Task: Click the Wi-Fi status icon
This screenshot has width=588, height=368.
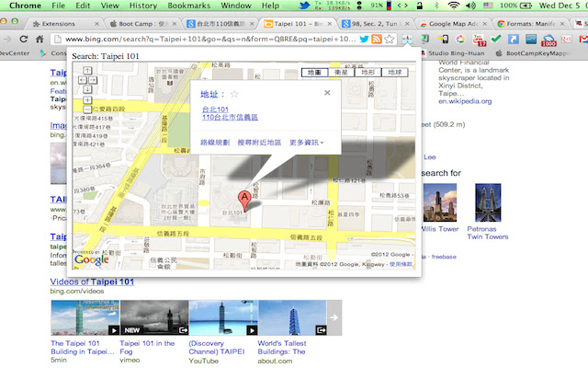Action: [x=454, y=6]
